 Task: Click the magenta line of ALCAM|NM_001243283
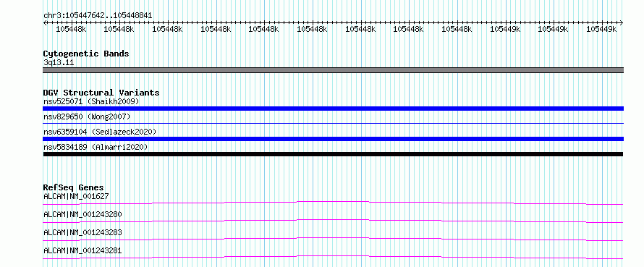[333, 239]
